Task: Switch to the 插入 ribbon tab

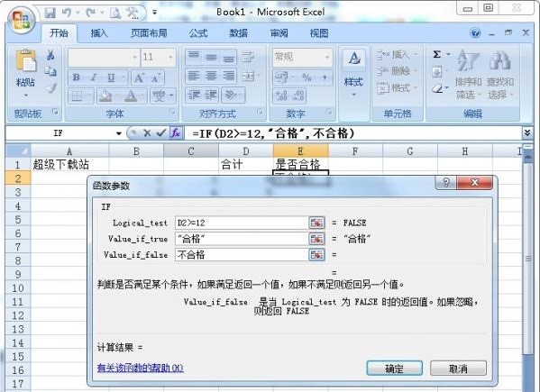Action: [99, 33]
